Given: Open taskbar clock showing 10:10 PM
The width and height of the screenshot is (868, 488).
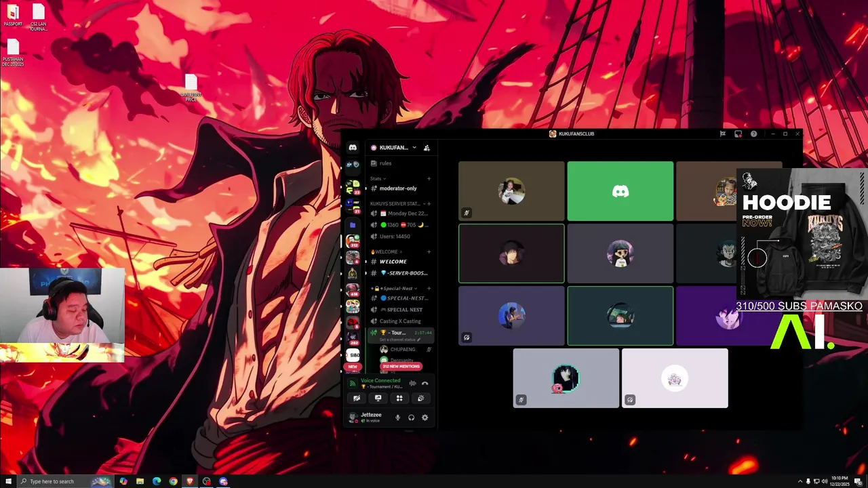Looking at the screenshot, I should 839,481.
